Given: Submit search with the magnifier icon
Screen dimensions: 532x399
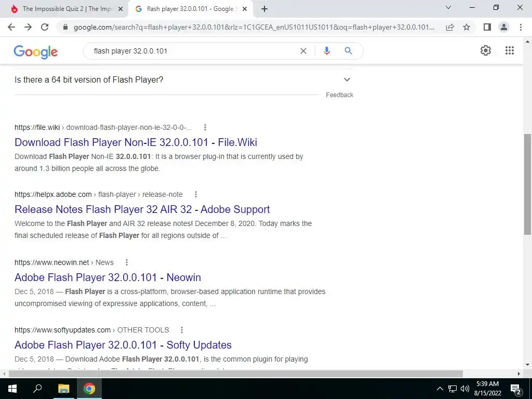Looking at the screenshot, I should 348,51.
